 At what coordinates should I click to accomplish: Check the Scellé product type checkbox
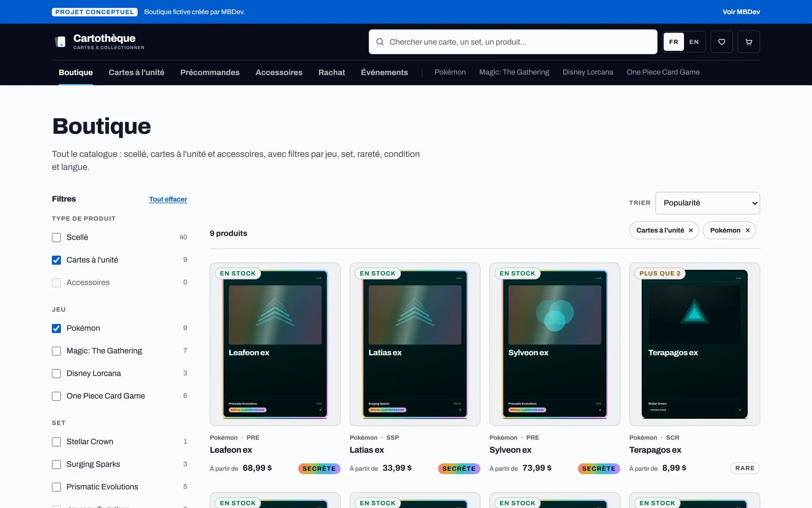click(x=56, y=237)
